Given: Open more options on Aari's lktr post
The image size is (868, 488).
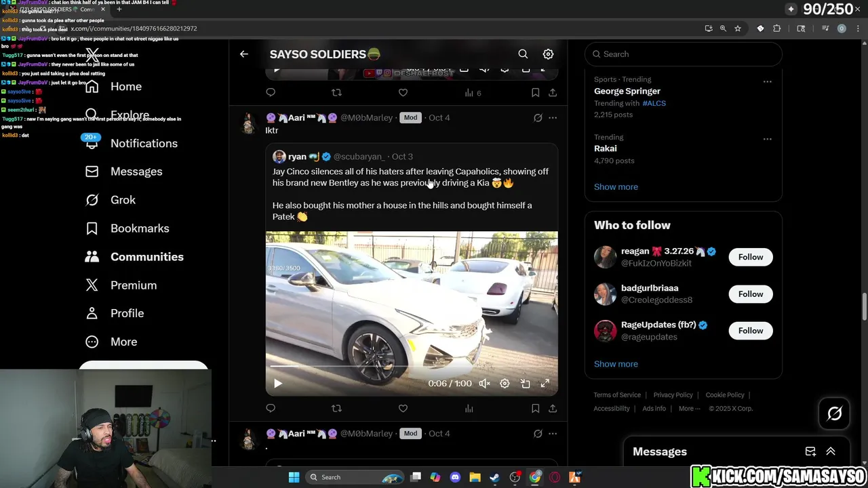Looking at the screenshot, I should tap(553, 118).
